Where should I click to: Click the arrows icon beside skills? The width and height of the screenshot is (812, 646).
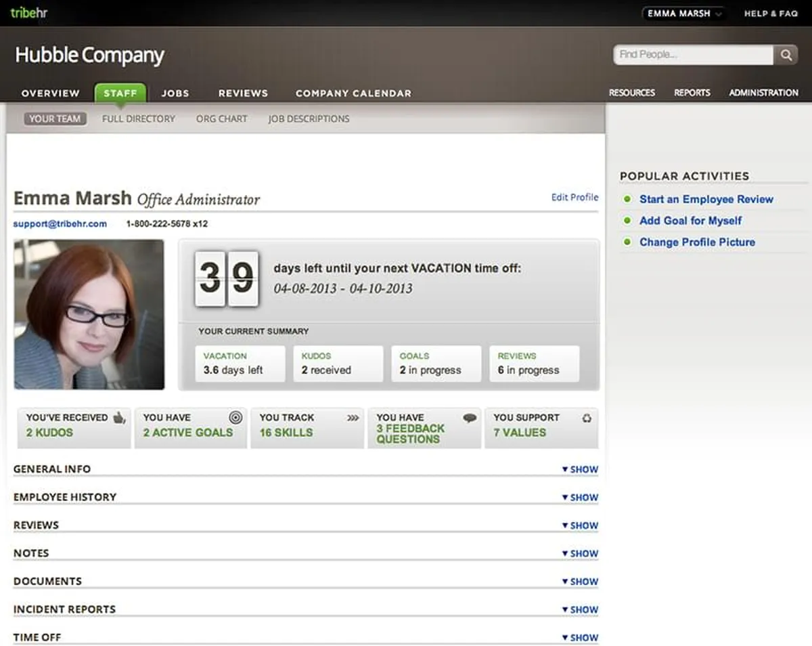tap(353, 418)
